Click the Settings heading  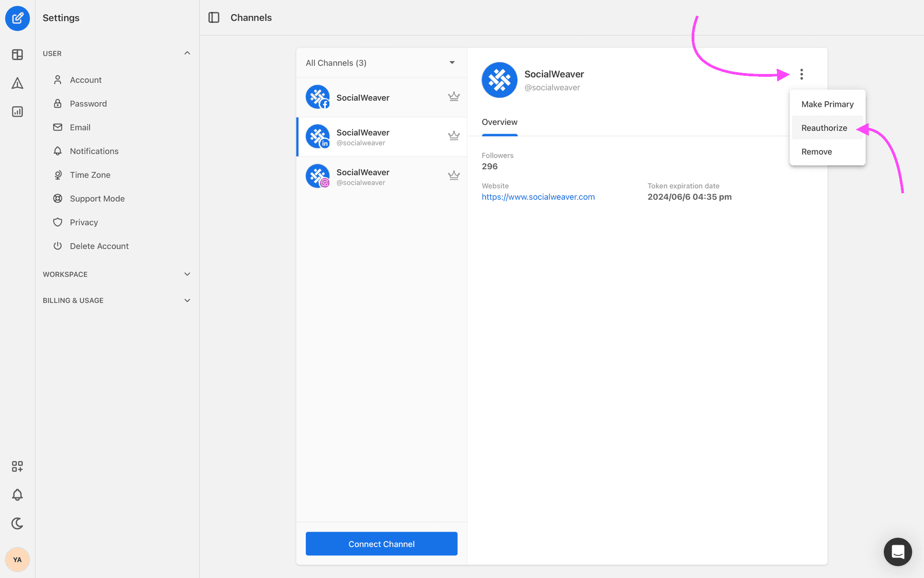61,18
